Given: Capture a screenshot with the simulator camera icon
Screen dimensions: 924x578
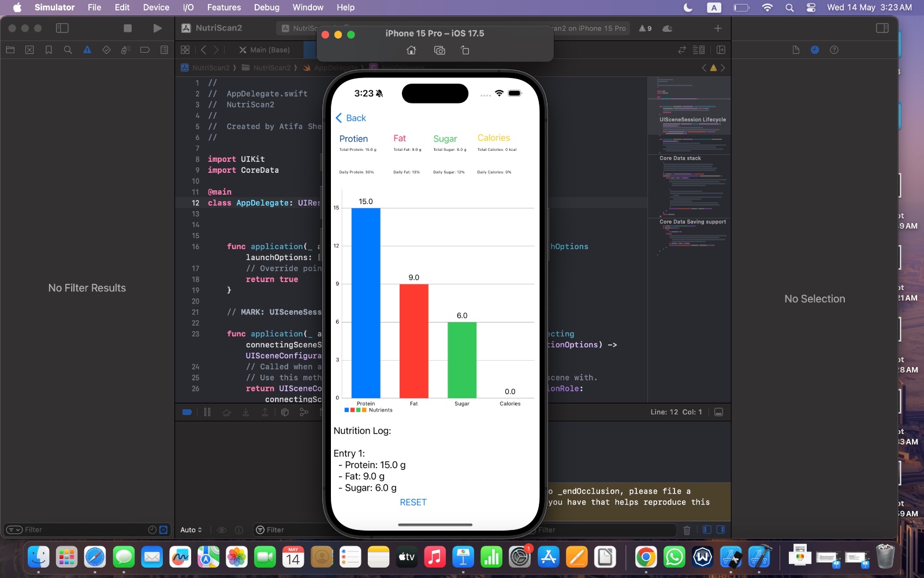Looking at the screenshot, I should coord(439,50).
